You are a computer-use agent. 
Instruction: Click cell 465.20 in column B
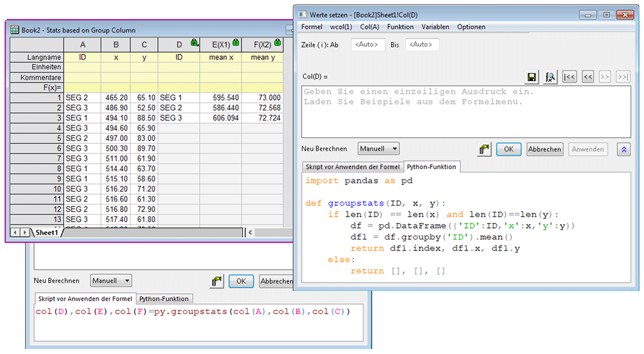pos(116,98)
